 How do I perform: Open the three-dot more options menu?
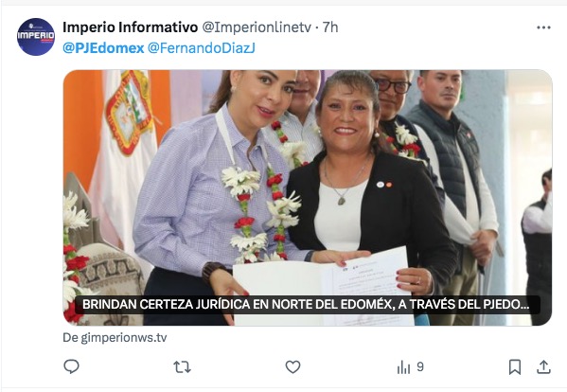pyautogui.click(x=543, y=27)
